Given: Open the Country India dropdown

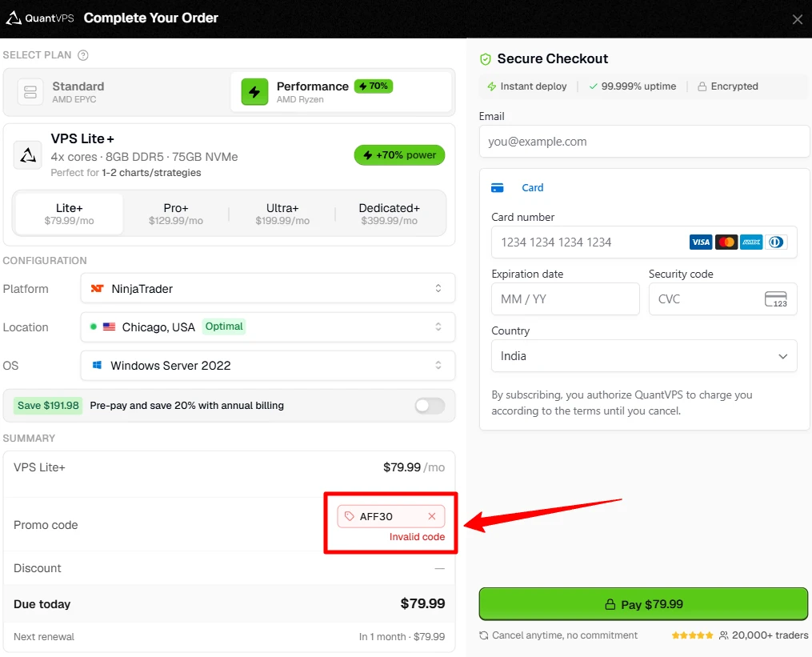Looking at the screenshot, I should pyautogui.click(x=644, y=356).
